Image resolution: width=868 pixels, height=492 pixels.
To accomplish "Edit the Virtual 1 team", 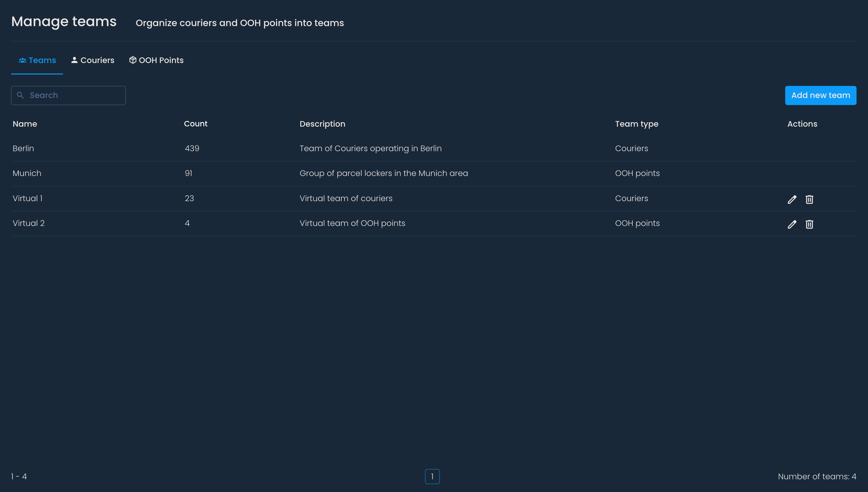I will [792, 199].
